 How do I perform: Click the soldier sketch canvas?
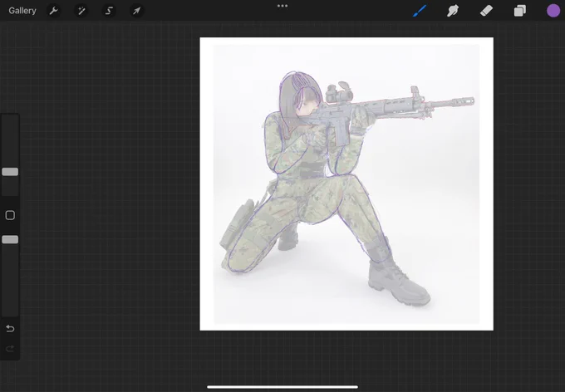pyautogui.click(x=346, y=184)
